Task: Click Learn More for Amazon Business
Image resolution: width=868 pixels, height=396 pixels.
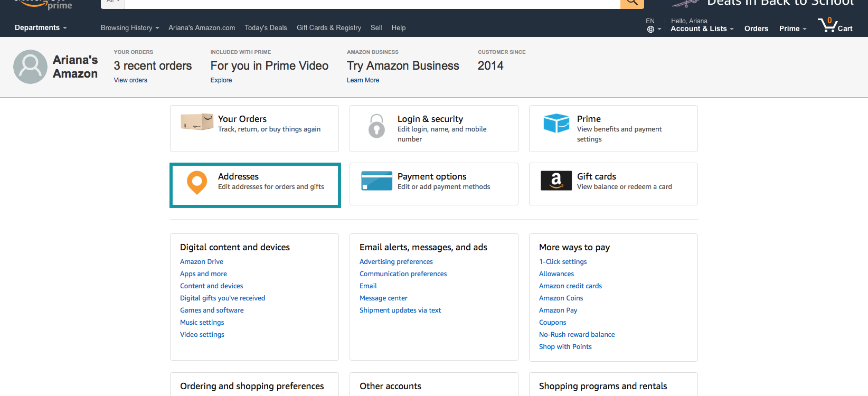Action: pyautogui.click(x=363, y=80)
